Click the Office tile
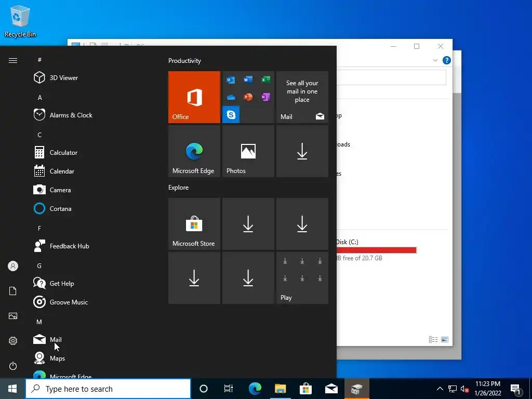 (x=194, y=97)
